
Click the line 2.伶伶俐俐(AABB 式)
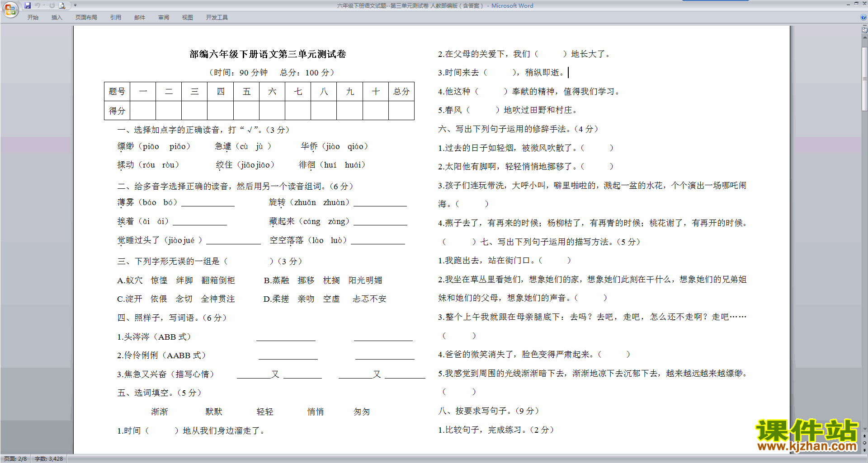161,355
